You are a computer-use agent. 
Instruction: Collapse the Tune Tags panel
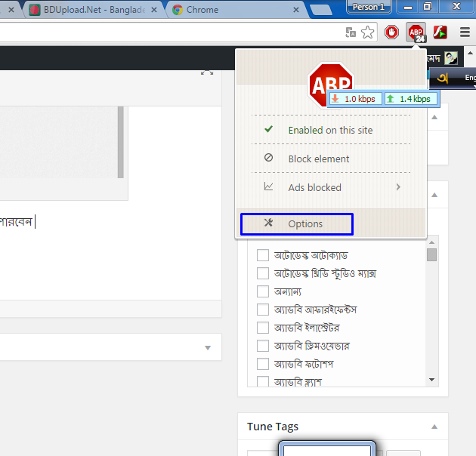pyautogui.click(x=434, y=427)
